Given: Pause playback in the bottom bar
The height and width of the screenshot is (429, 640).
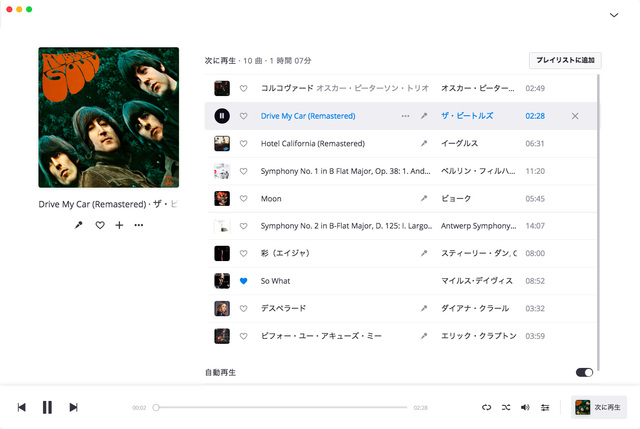Looking at the screenshot, I should (x=47, y=407).
